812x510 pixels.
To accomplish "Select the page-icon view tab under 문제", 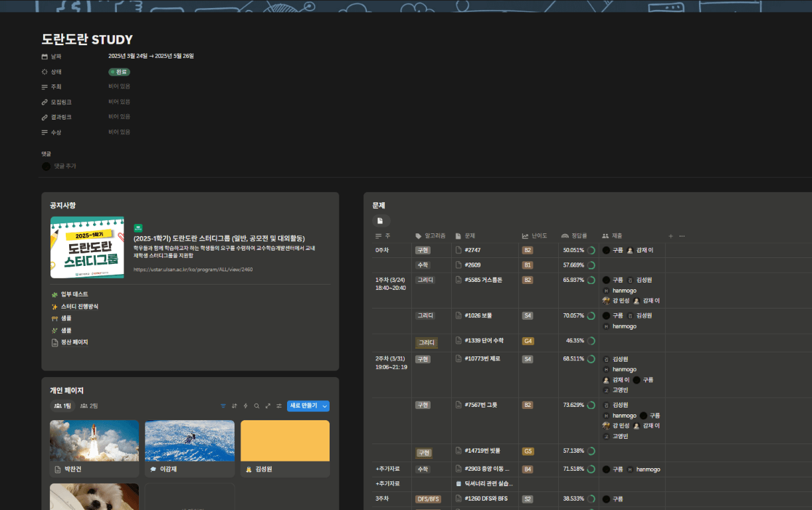I will [381, 221].
